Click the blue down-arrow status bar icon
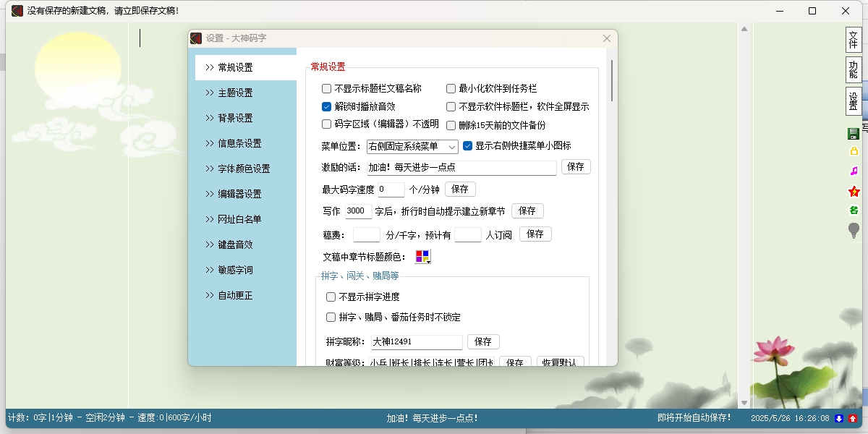Viewport: 868px width, 434px height. pos(839,418)
